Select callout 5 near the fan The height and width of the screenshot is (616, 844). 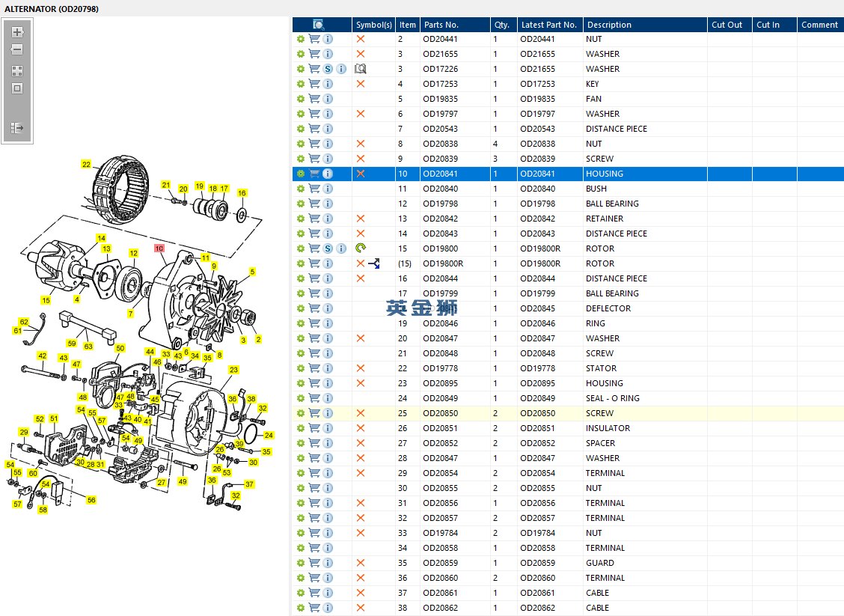(252, 272)
